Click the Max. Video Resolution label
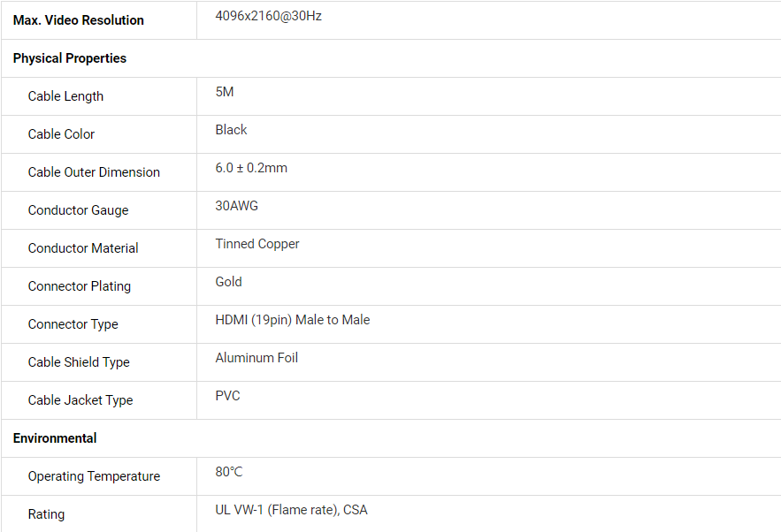The width and height of the screenshot is (781, 532). (78, 20)
